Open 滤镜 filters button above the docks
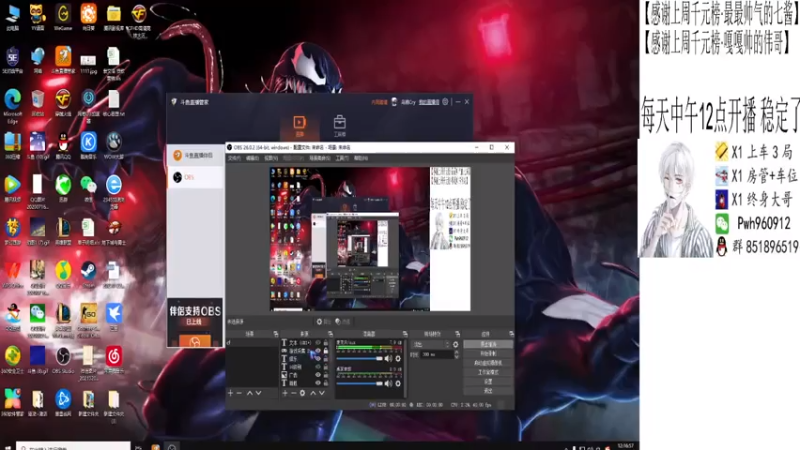The height and width of the screenshot is (450, 800). click(x=343, y=322)
